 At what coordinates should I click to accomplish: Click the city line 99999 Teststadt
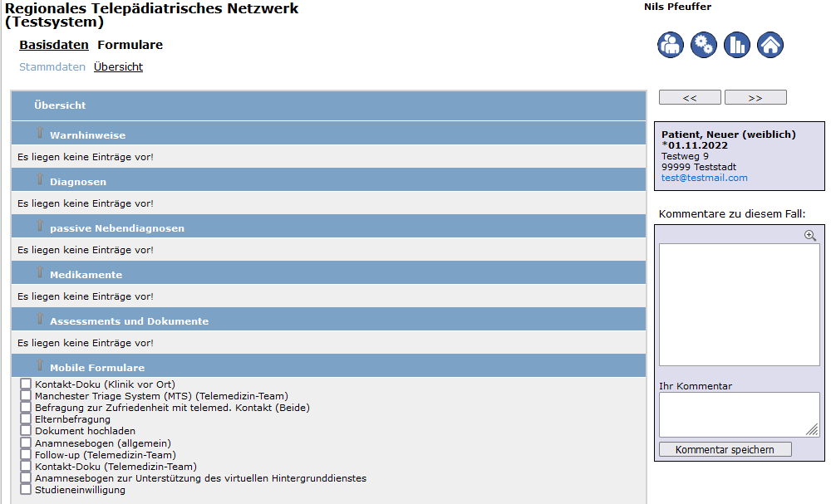coord(699,167)
